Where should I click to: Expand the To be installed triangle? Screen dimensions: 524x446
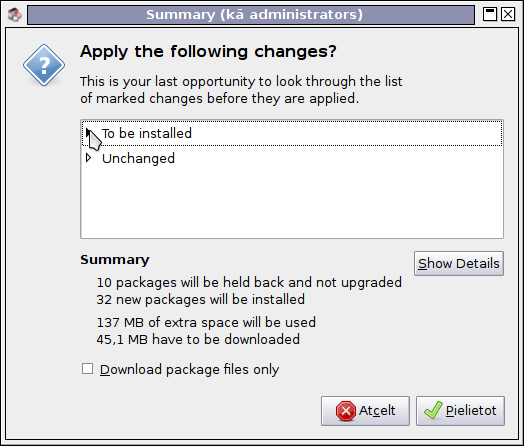pyautogui.click(x=89, y=133)
